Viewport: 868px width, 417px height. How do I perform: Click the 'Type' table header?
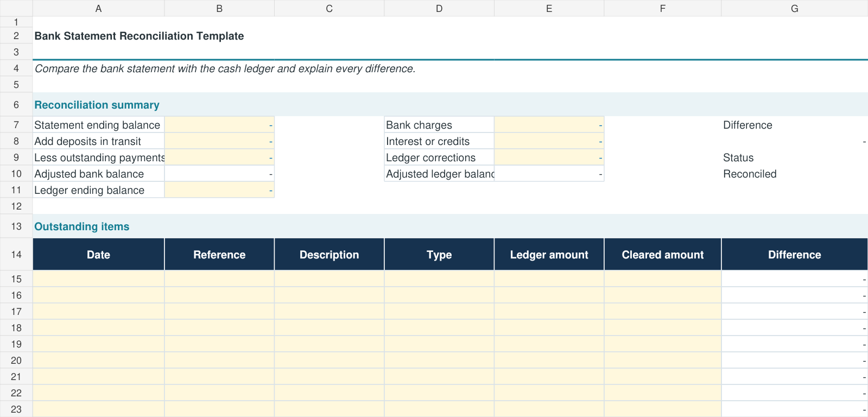[x=439, y=254]
